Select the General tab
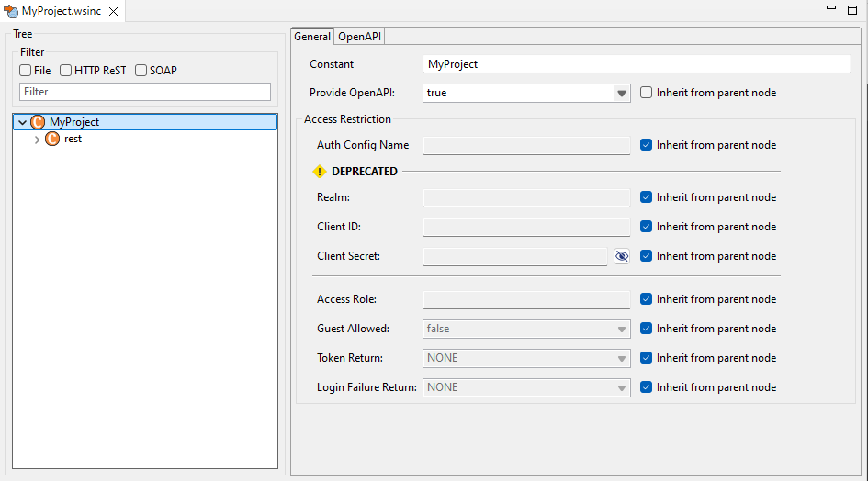This screenshot has width=868, height=481. (x=312, y=37)
